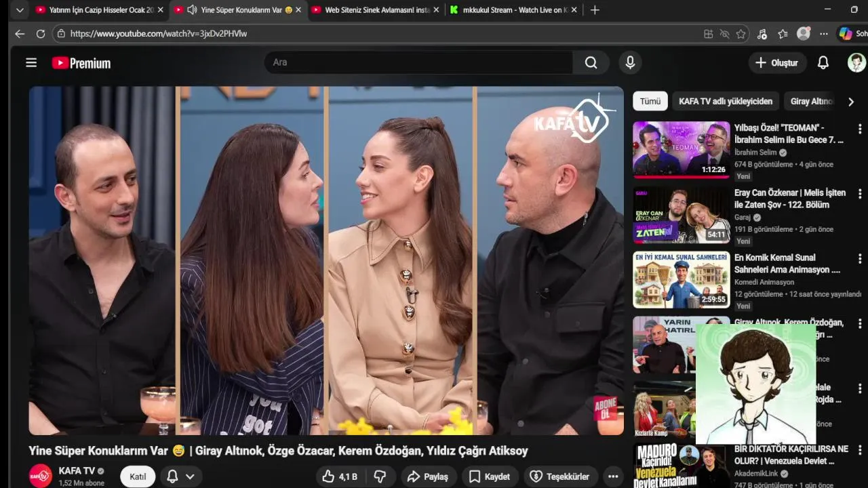Open the browser apps grid icon

pos(709,34)
